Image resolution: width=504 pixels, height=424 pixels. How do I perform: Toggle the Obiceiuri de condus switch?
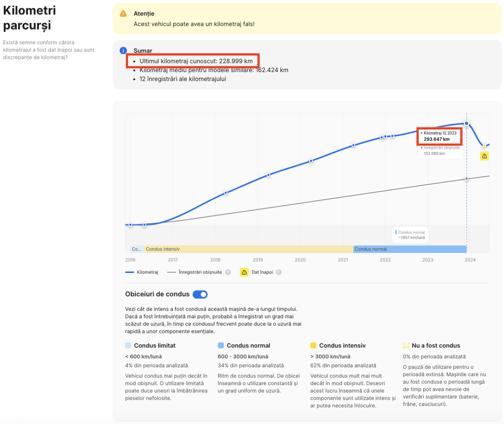point(200,294)
